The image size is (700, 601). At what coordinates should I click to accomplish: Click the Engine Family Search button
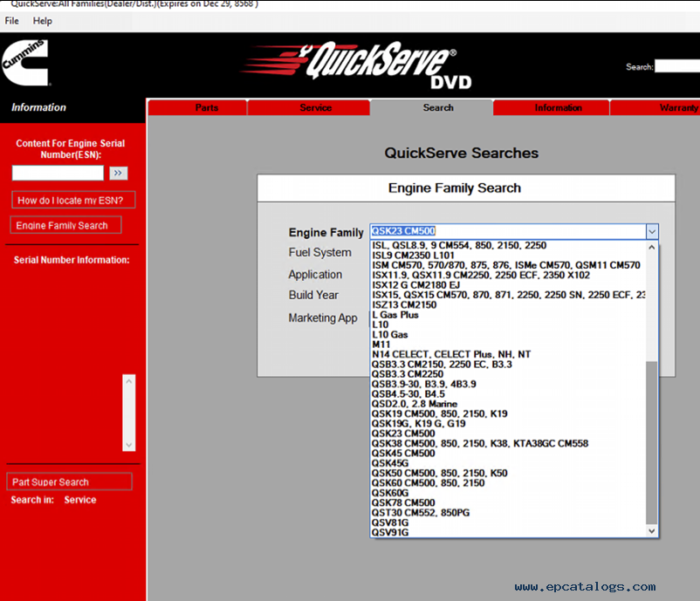pyautogui.click(x=66, y=226)
